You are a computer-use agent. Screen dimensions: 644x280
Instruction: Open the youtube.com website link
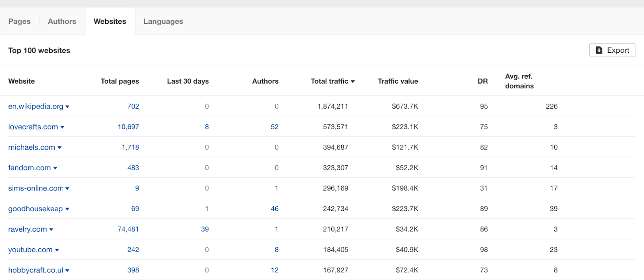pyautogui.click(x=30, y=250)
